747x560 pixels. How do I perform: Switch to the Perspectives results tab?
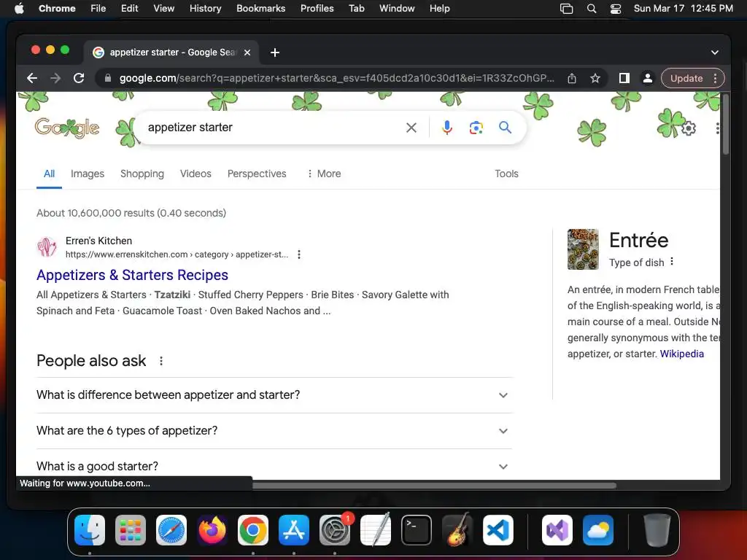point(257,174)
